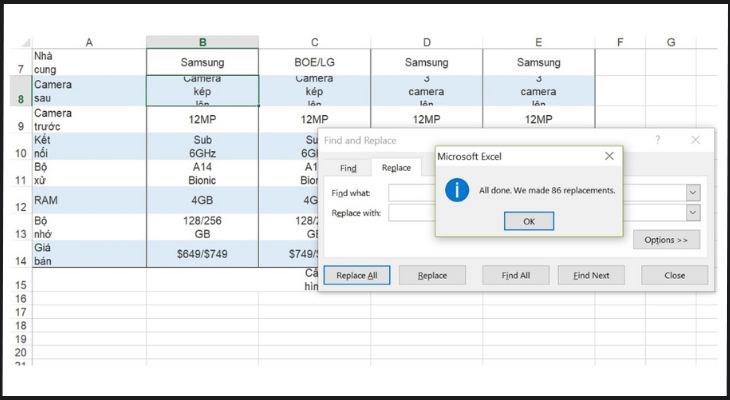
Task: Expand the Options >> section
Action: (666, 240)
